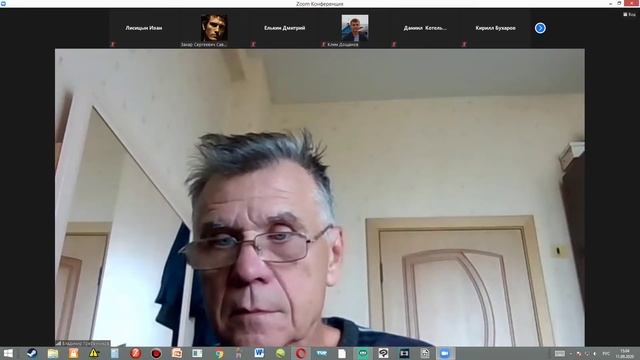Image resolution: width=640 pixels, height=360 pixels.
Task: Launch Steam from the taskbar
Action: [32, 353]
